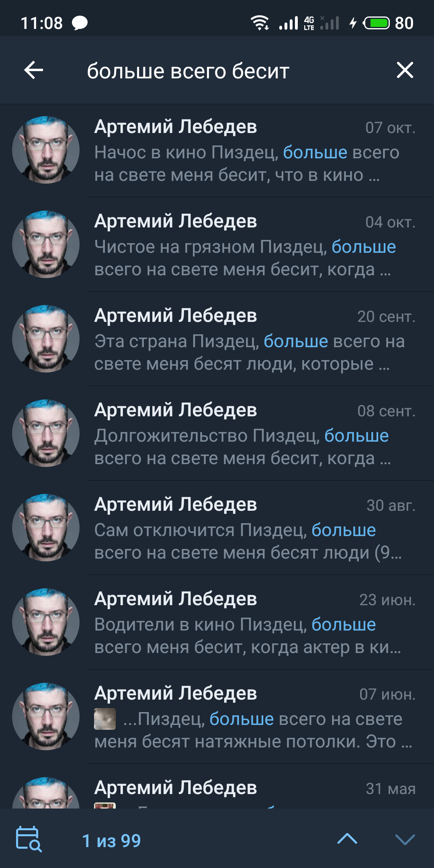
Task: Open the 31 мая search result
Action: 217,787
